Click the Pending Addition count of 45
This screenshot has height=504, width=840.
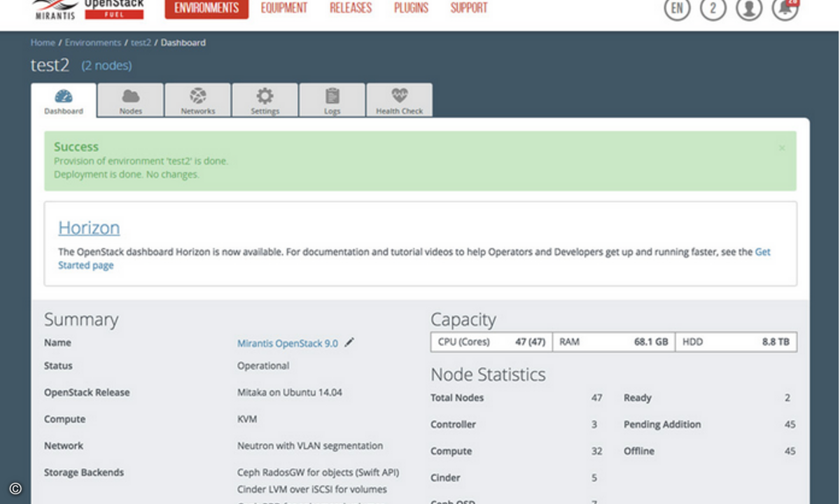pos(790,424)
